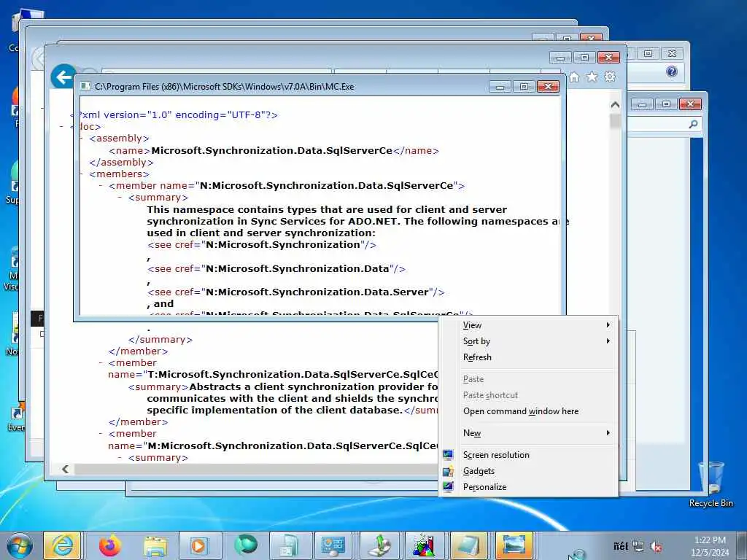This screenshot has height=560, width=747.
Task: Click the vertical scrollbar thumb
Action: pyautogui.click(x=615, y=121)
